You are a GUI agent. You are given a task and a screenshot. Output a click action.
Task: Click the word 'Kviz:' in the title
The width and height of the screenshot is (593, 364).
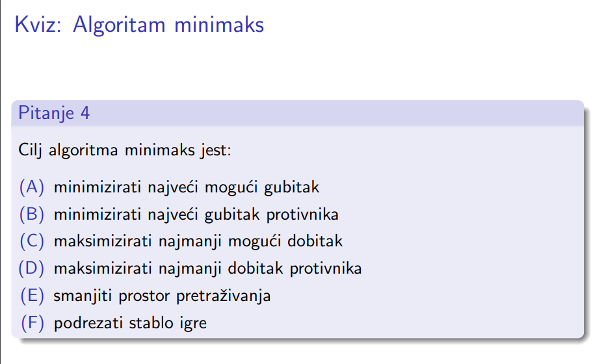(38, 25)
